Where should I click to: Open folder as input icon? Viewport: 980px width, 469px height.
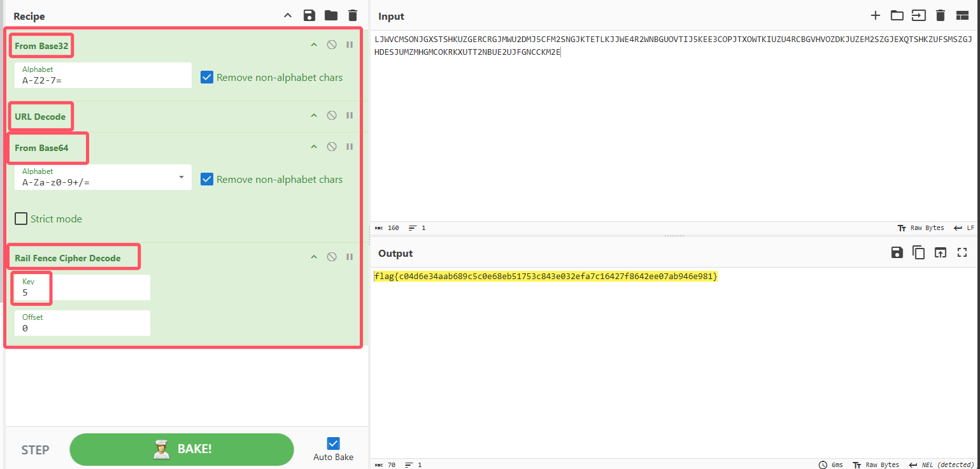897,15
